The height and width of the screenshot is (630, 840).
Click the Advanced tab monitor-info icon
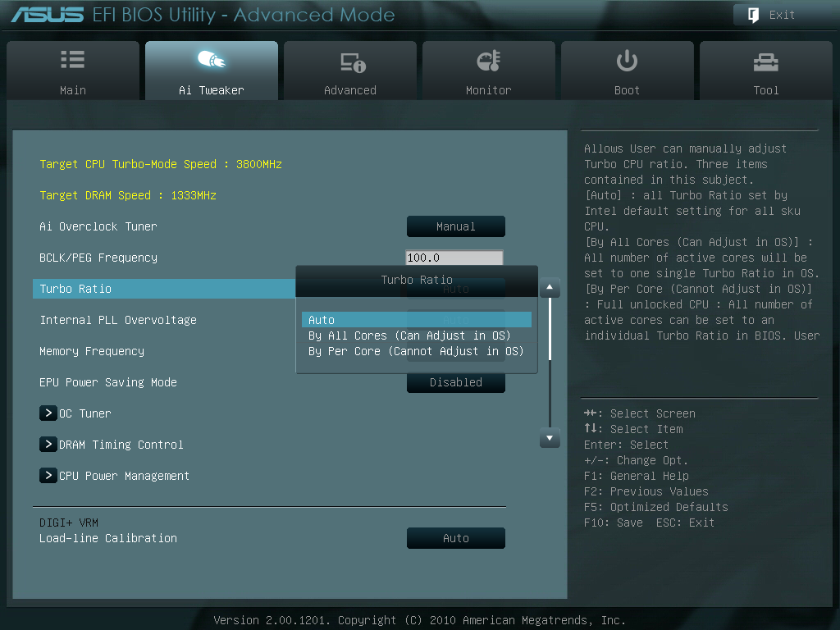tap(353, 62)
